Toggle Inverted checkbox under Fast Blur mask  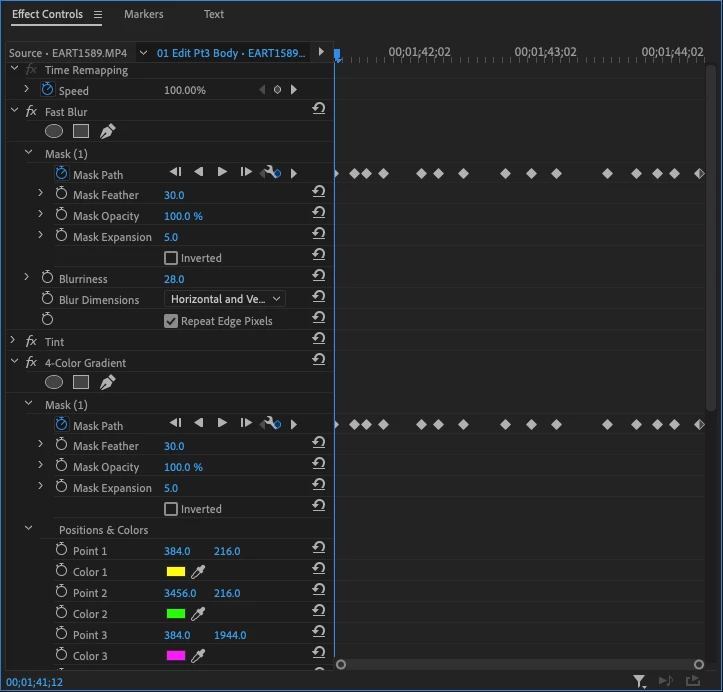coord(171,258)
